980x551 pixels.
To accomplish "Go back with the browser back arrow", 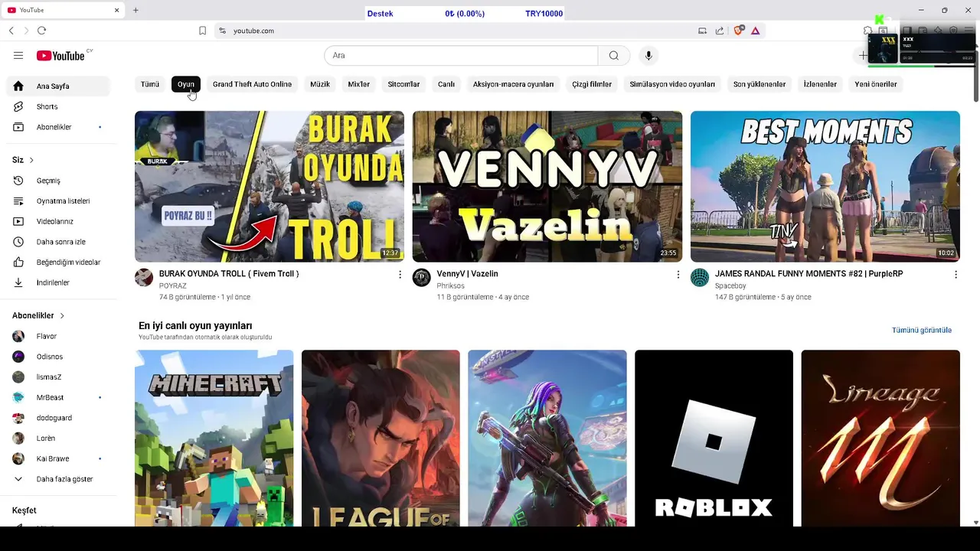I will pyautogui.click(x=11, y=31).
